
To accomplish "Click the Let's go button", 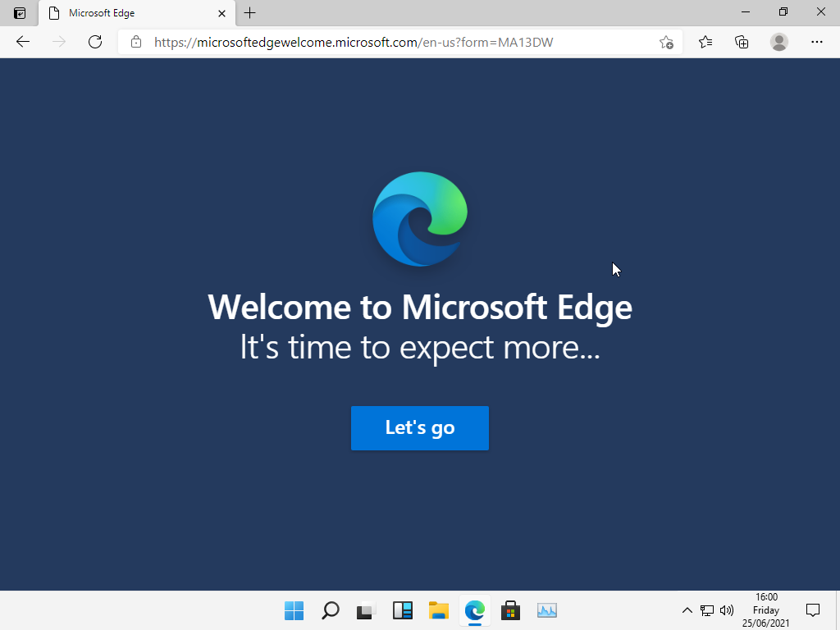I will [x=419, y=427].
